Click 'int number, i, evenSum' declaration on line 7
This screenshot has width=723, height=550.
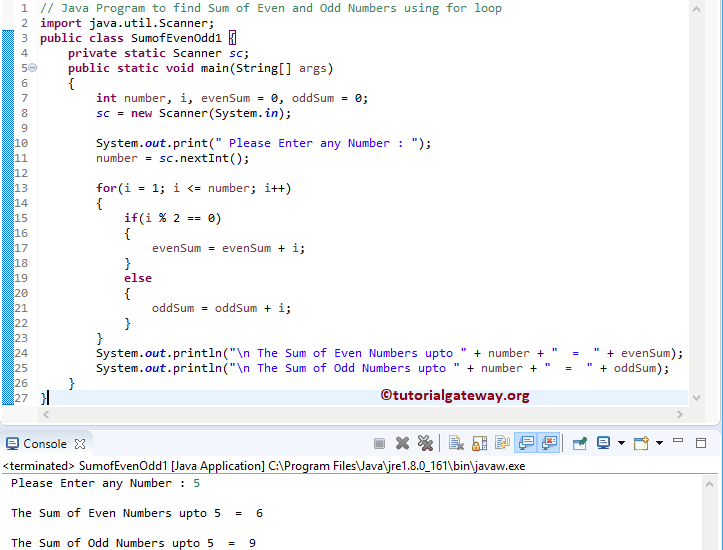[x=173, y=98]
